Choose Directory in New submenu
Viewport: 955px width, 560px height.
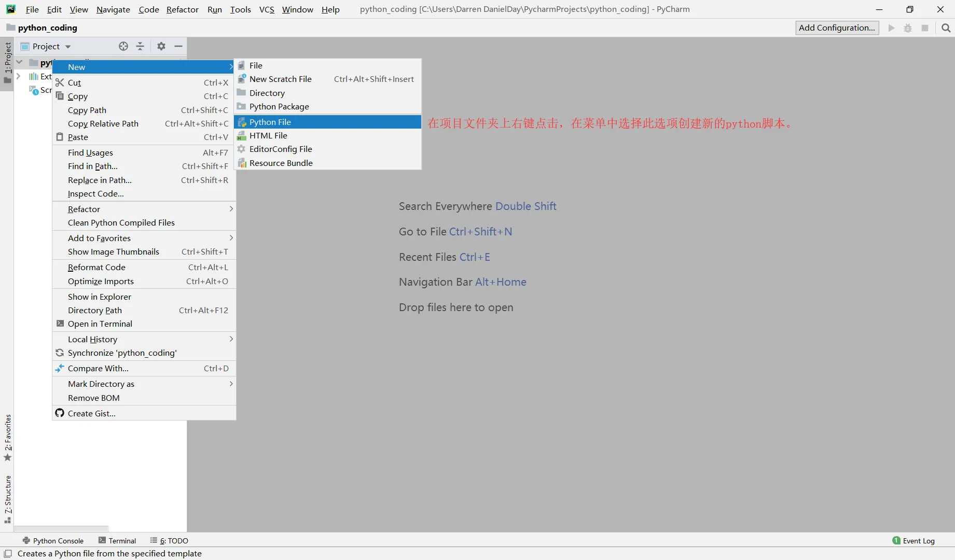pos(328,93)
